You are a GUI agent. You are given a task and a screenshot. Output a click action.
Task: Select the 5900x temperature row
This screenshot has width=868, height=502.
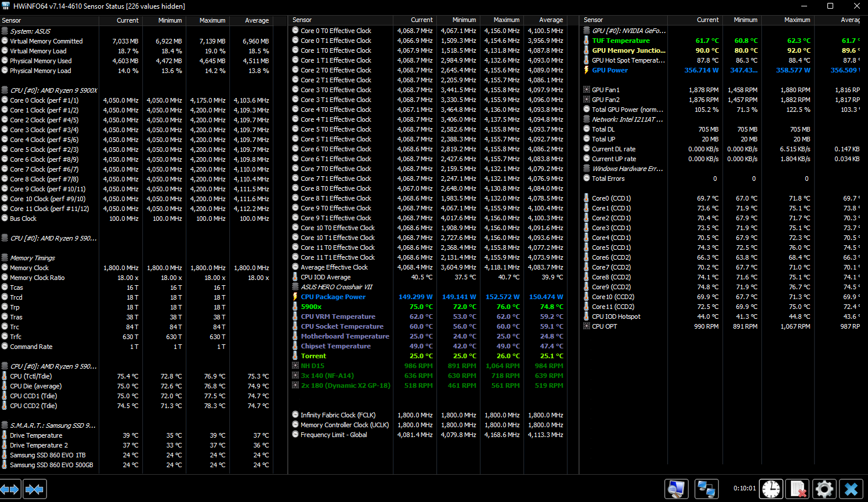pos(428,307)
